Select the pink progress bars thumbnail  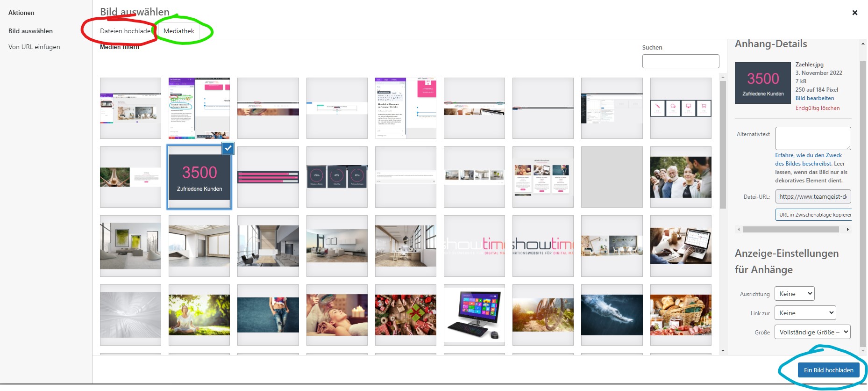(268, 177)
